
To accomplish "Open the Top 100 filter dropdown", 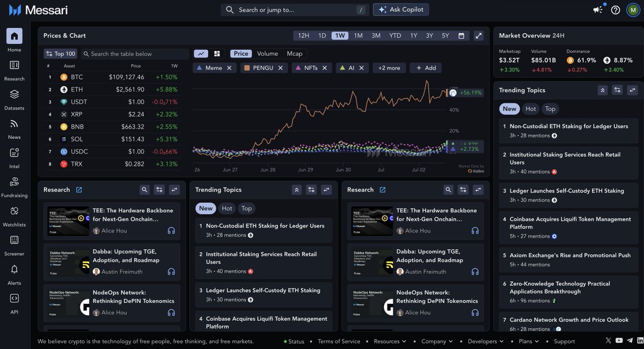I will tap(61, 54).
